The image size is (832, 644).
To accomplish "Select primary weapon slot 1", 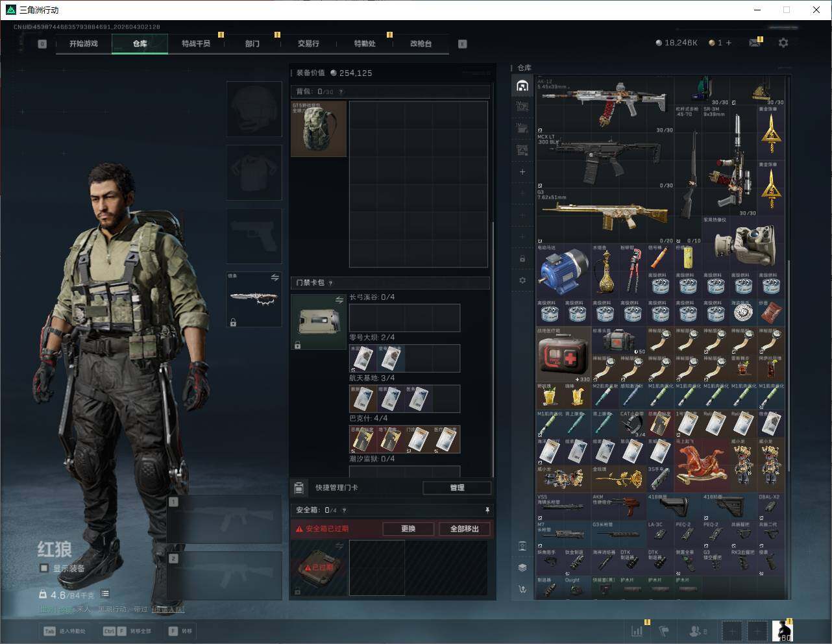I will click(225, 519).
